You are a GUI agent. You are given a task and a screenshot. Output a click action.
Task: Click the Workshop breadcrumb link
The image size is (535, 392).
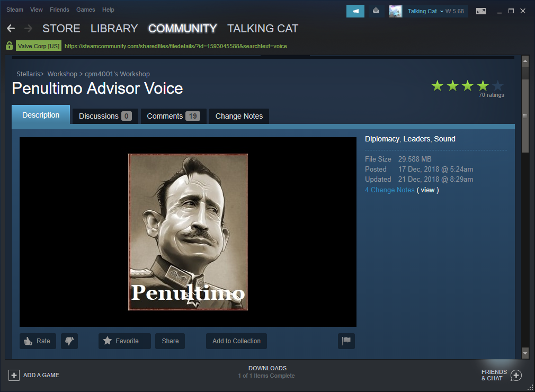(x=62, y=74)
